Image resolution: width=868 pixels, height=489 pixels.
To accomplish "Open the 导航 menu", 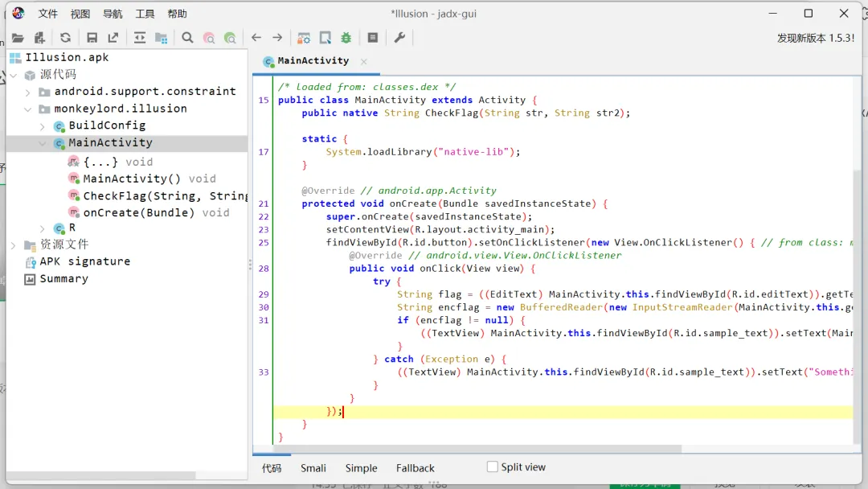I will coord(113,14).
